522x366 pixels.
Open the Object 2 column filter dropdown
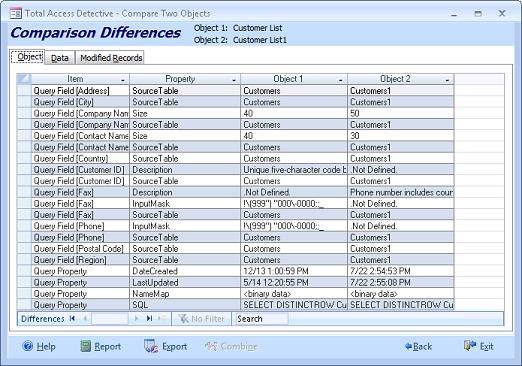(x=447, y=80)
